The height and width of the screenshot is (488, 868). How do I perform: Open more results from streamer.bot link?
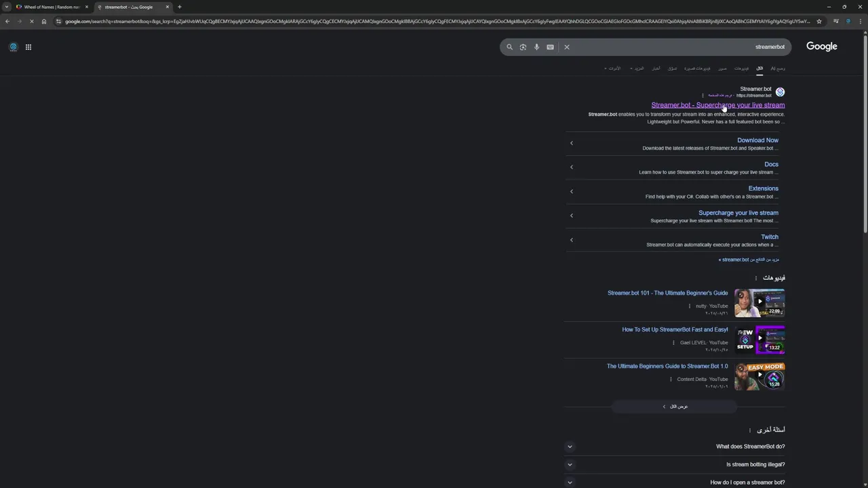(749, 260)
